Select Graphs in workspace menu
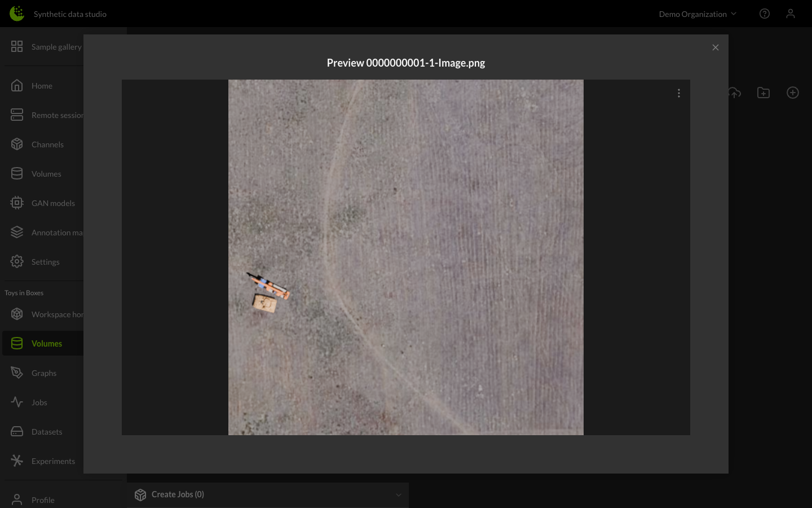812x508 pixels. (44, 373)
